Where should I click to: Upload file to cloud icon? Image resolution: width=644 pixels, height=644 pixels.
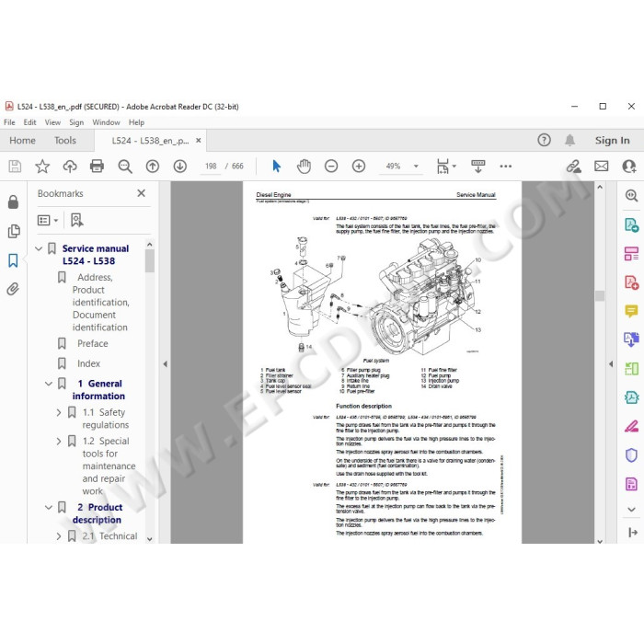click(x=70, y=167)
